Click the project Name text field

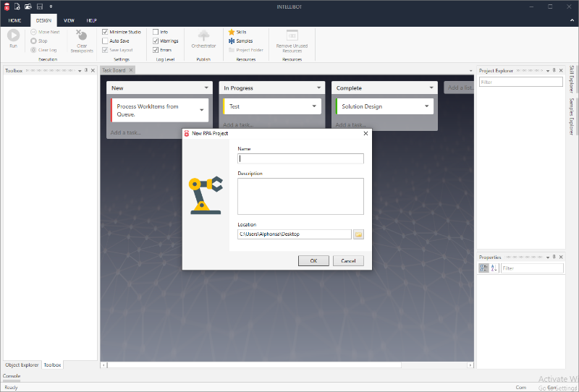[300, 158]
